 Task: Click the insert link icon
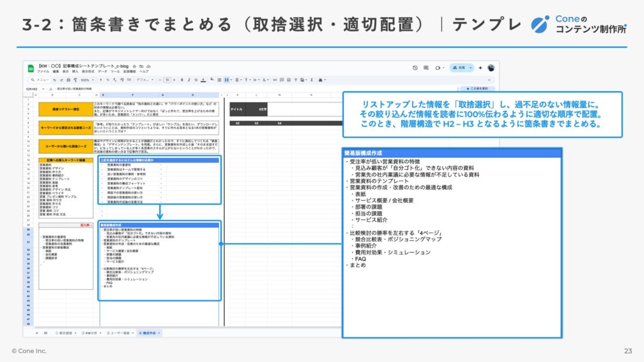[275, 80]
